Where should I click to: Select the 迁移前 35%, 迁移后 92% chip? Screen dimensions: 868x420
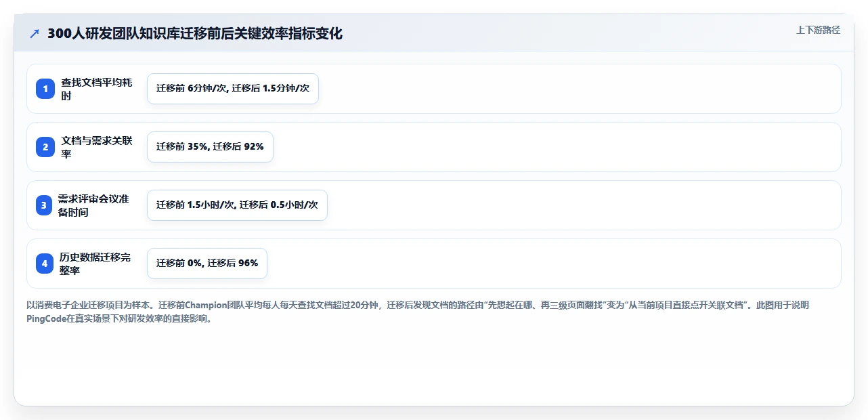(x=210, y=147)
